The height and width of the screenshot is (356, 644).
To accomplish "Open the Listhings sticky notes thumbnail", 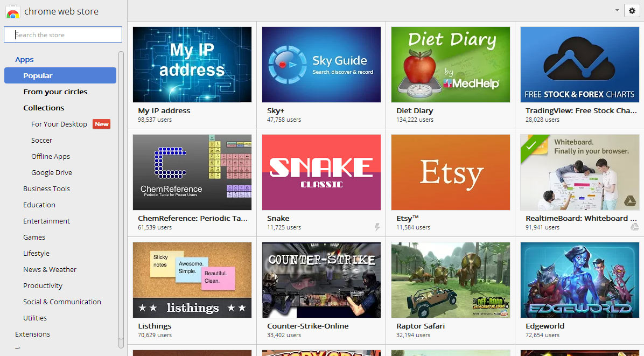I will tap(192, 280).
